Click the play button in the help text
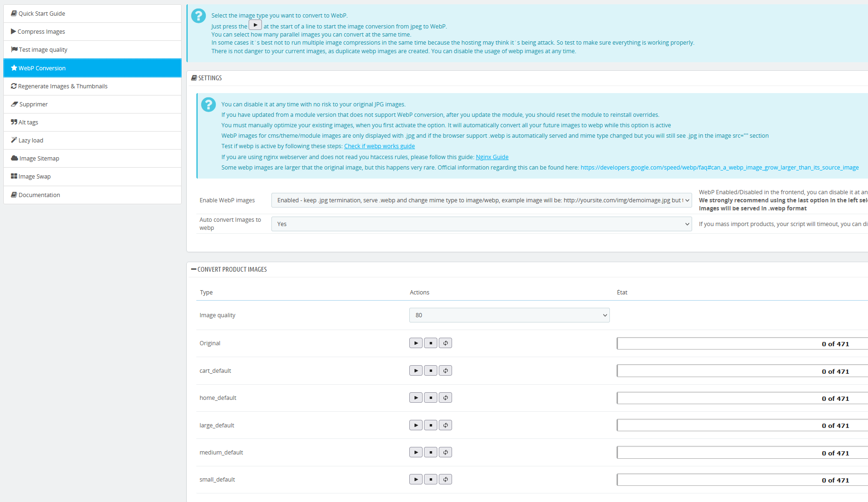 tap(255, 25)
